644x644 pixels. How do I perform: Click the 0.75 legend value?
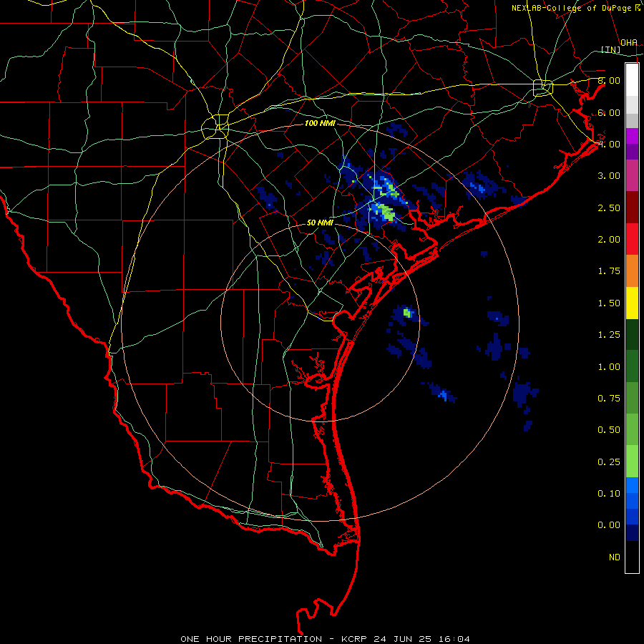[609, 399]
